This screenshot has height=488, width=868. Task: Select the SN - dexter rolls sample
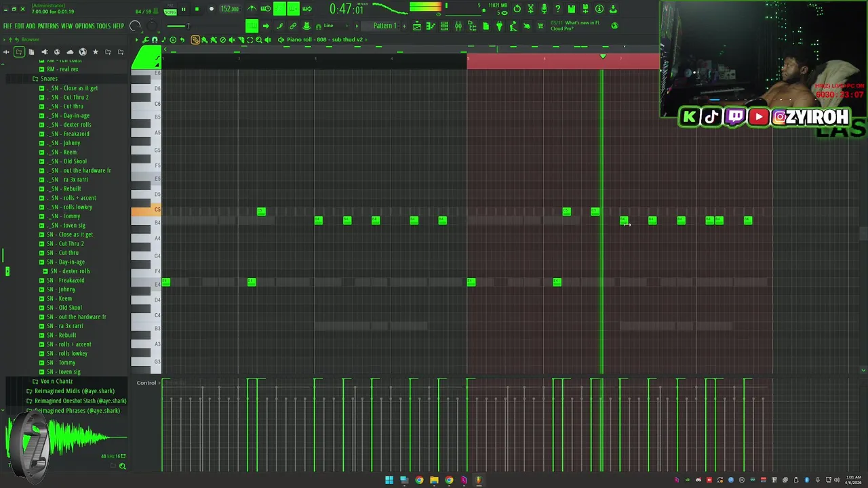[x=70, y=271]
